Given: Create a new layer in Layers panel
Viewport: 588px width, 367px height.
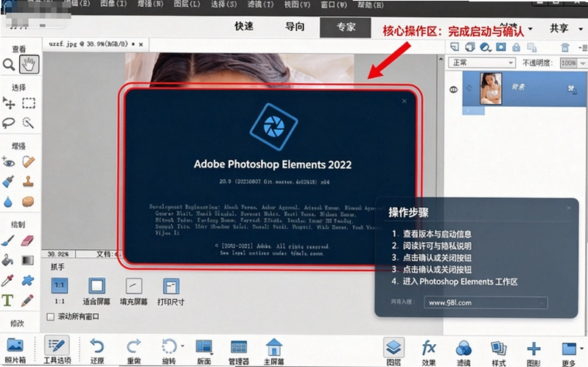Looking at the screenshot, I should click(x=455, y=47).
